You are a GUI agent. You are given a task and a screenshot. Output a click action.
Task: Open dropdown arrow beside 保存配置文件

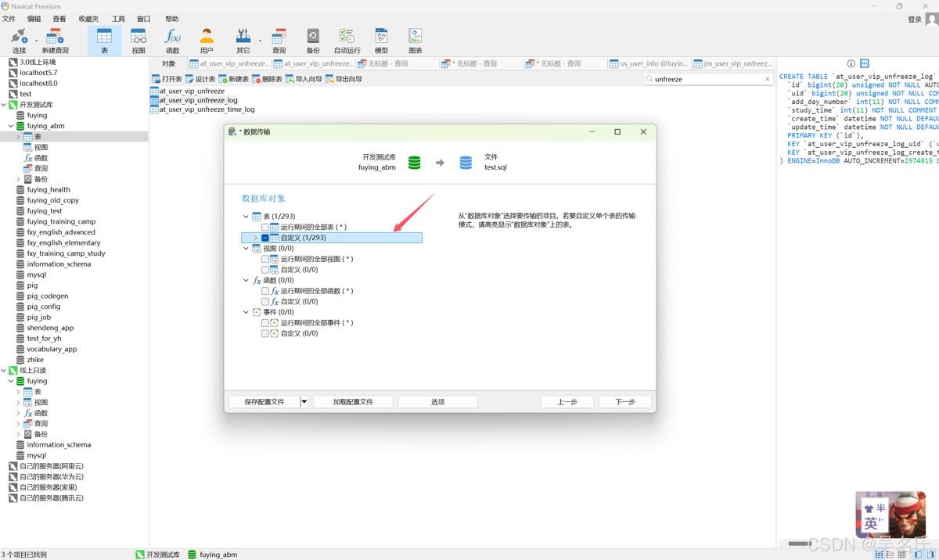[x=304, y=402]
